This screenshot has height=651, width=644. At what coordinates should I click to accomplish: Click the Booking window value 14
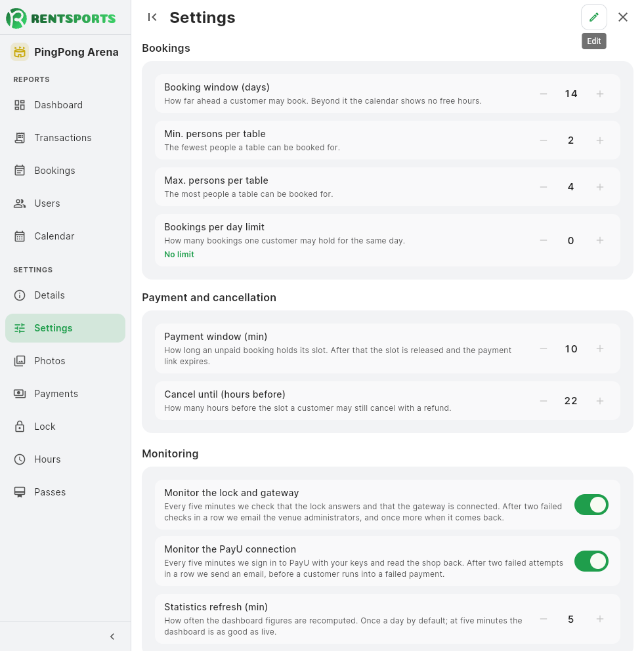[571, 94]
